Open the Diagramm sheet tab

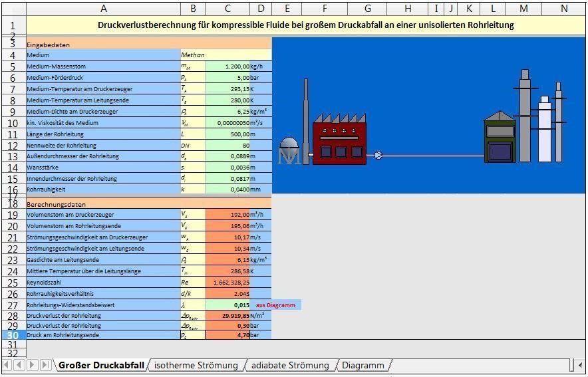(x=363, y=365)
